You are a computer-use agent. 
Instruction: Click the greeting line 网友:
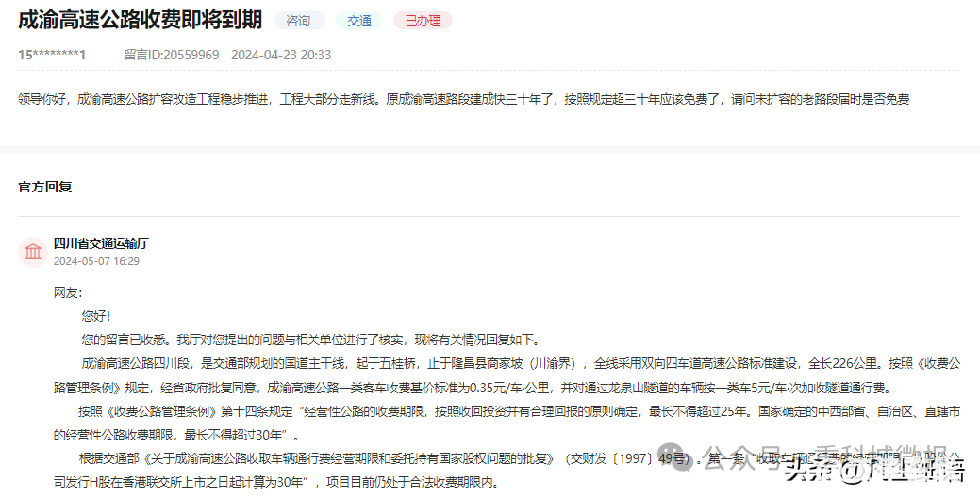click(68, 292)
